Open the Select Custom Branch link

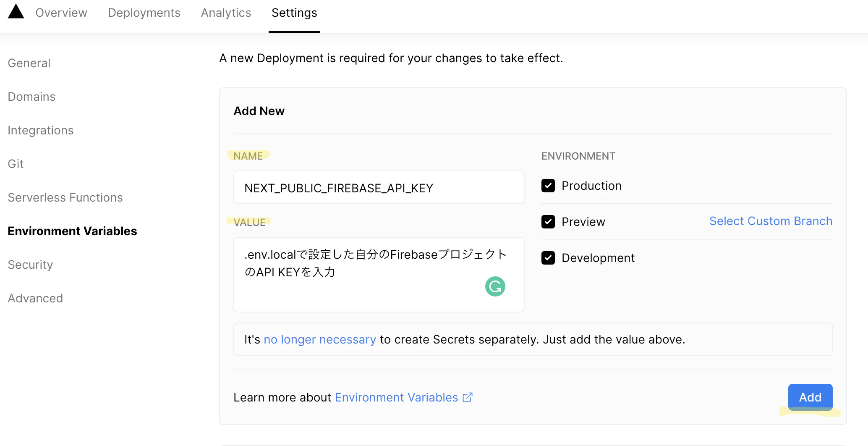point(771,221)
